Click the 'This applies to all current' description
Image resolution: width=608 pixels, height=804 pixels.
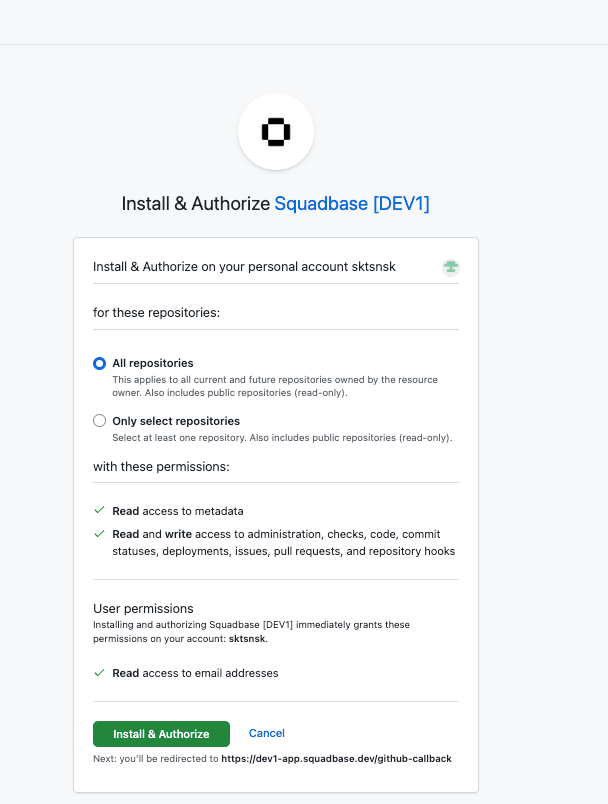[275, 386]
